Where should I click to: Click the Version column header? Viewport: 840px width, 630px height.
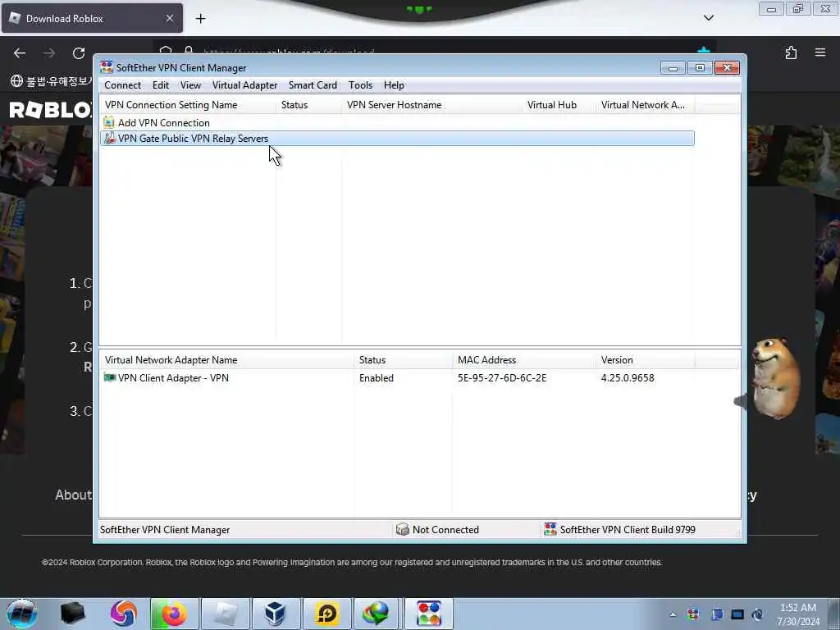pos(645,360)
